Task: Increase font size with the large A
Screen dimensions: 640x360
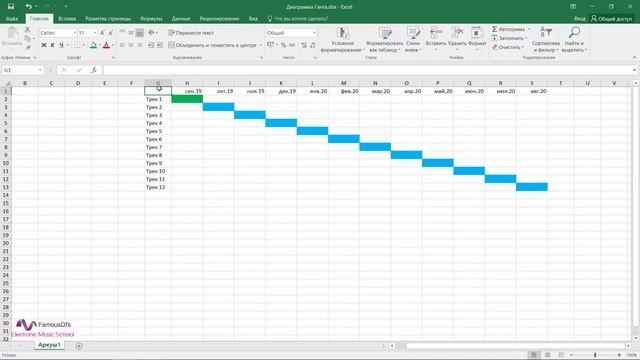Action: [102, 33]
